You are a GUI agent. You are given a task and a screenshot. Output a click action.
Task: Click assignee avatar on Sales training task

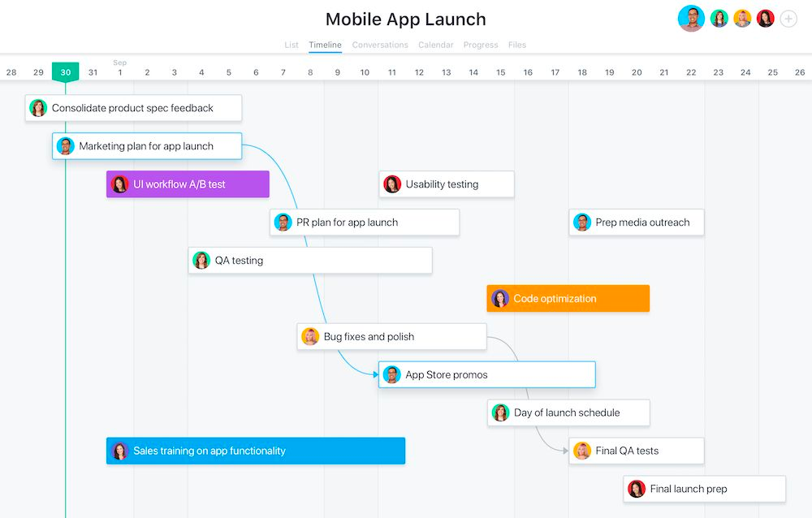point(119,451)
